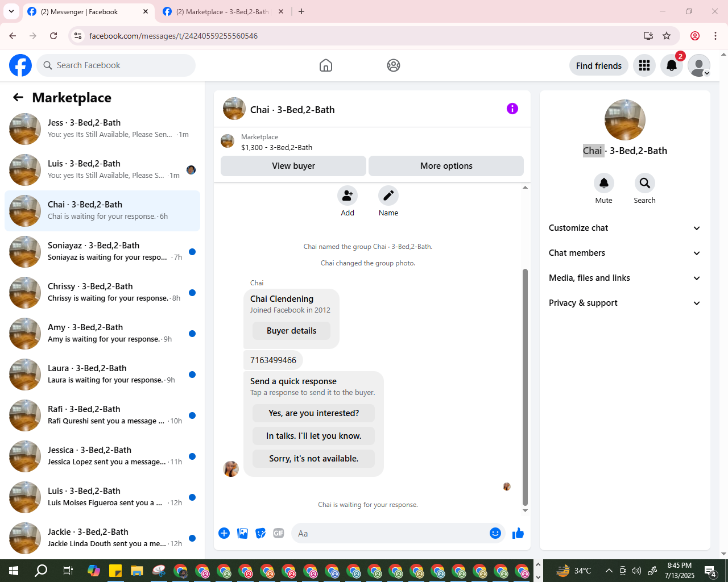Expand Customize chat section

tap(624, 228)
